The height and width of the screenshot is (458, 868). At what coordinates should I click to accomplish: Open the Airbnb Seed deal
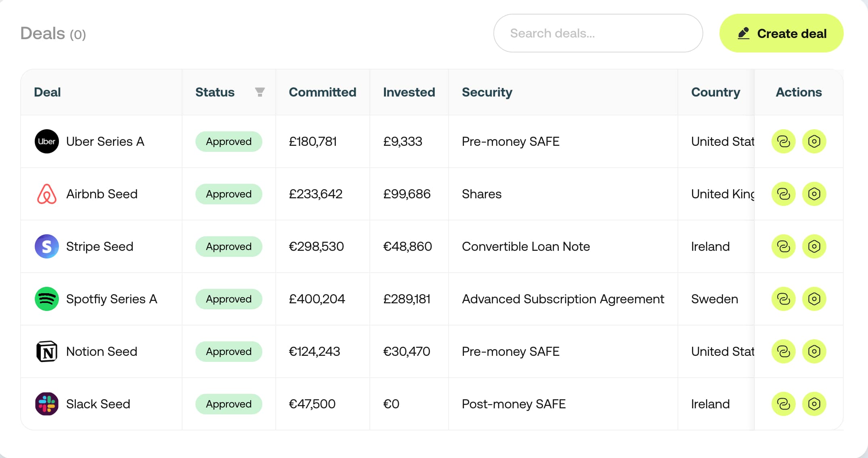pyautogui.click(x=102, y=194)
